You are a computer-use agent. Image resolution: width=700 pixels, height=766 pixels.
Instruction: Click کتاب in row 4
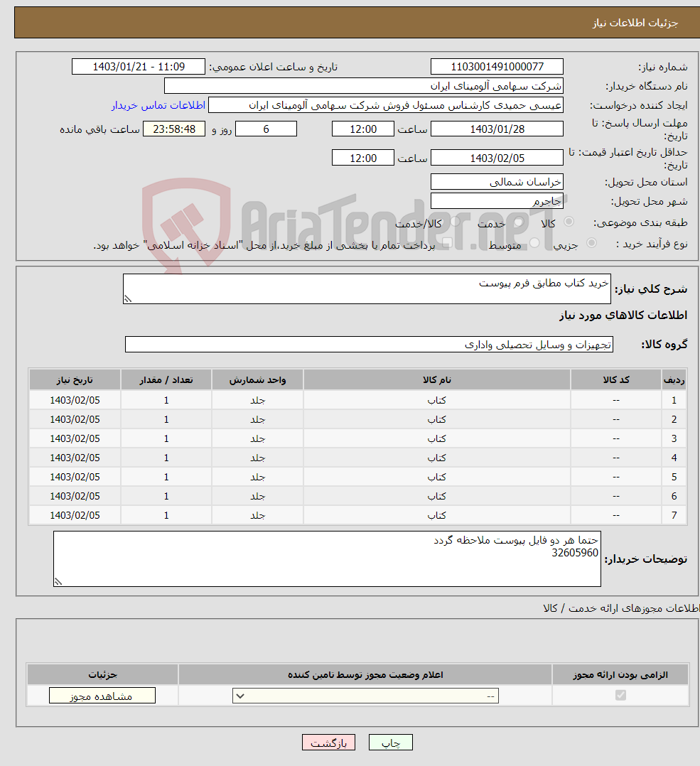click(x=437, y=458)
